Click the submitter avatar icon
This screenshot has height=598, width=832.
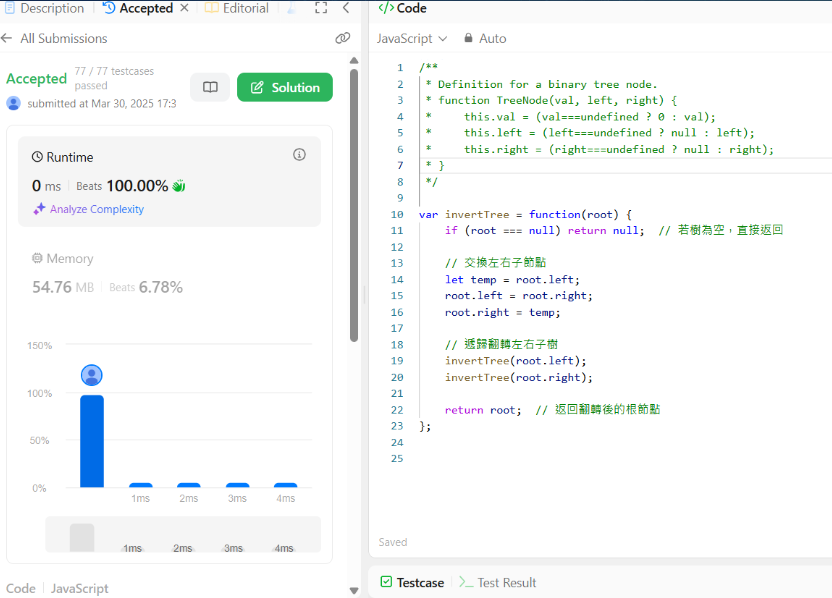tap(14, 103)
